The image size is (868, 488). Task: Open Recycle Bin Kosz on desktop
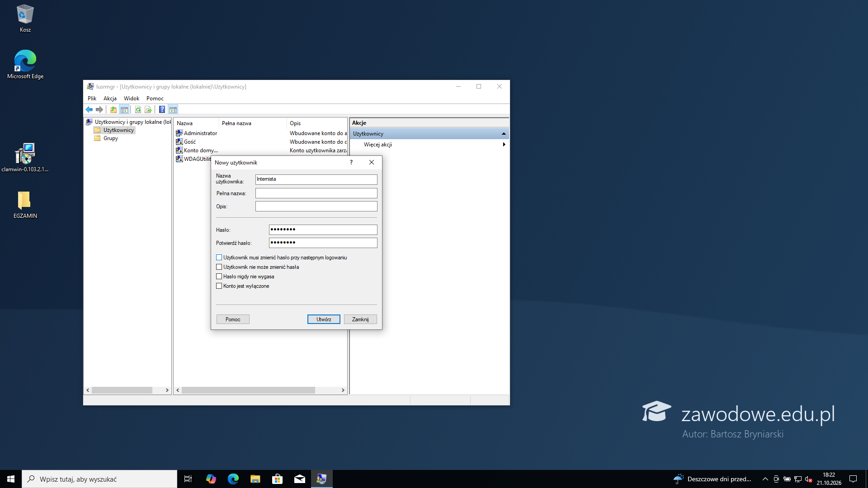click(x=25, y=19)
